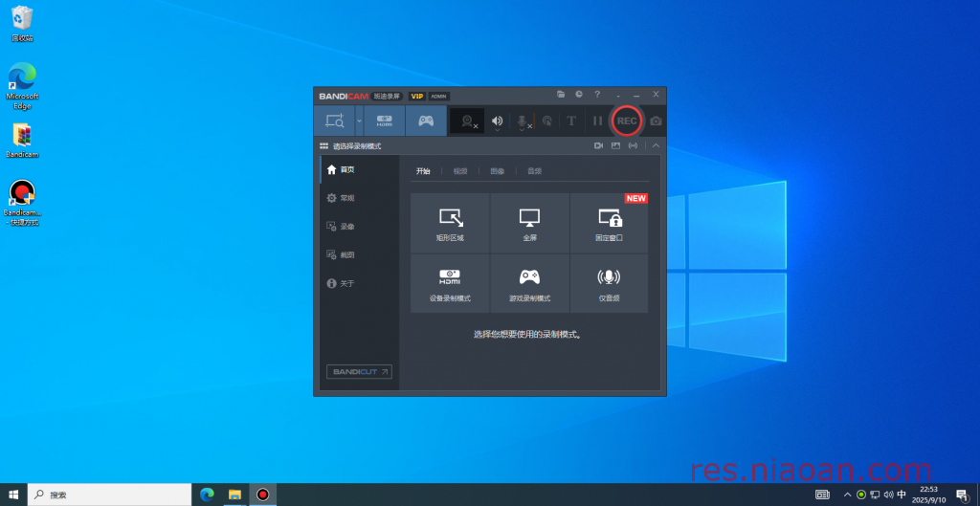Open microphone settings chevron under mic icon
980x506 pixels.
[x=522, y=130]
